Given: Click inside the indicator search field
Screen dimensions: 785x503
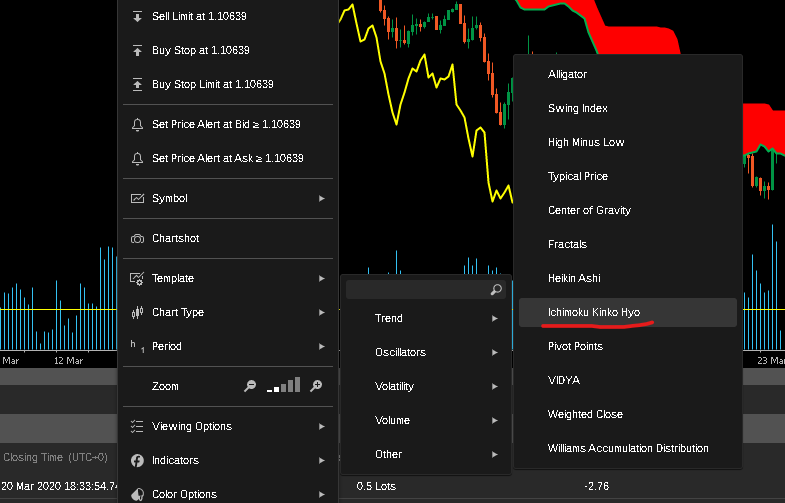Looking at the screenshot, I should click(x=417, y=290).
